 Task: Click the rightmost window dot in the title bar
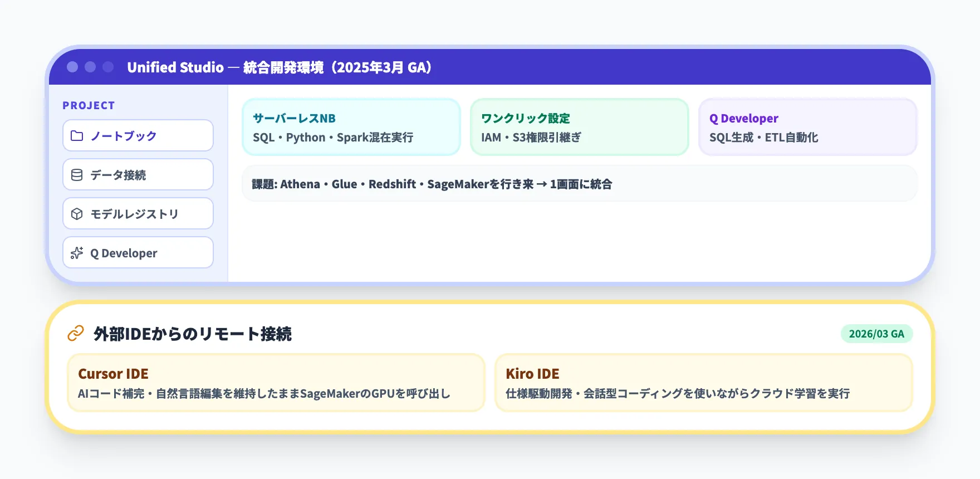pyautogui.click(x=108, y=67)
